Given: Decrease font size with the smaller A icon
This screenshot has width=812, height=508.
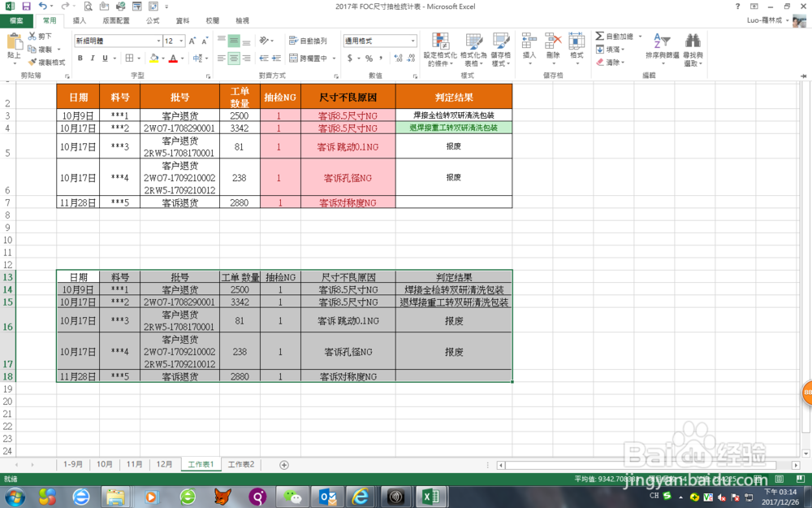Looking at the screenshot, I should tap(205, 41).
